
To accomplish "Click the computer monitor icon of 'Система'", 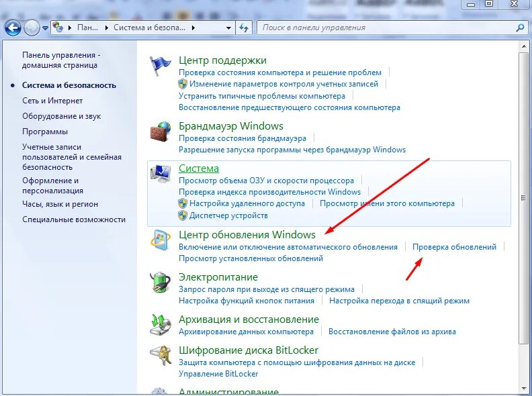I will pyautogui.click(x=160, y=174).
